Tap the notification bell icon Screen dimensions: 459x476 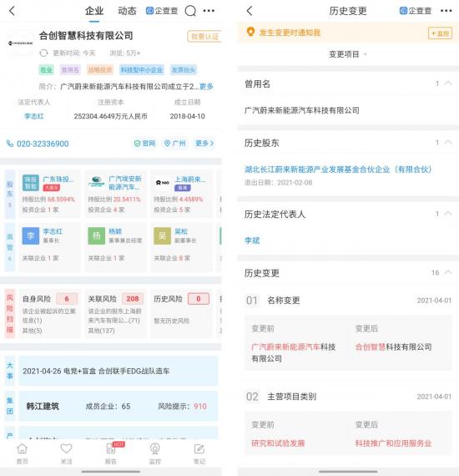[x=250, y=32]
